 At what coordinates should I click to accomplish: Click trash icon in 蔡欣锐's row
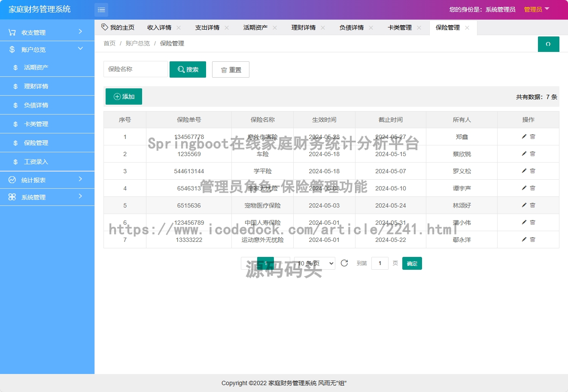coord(533,154)
